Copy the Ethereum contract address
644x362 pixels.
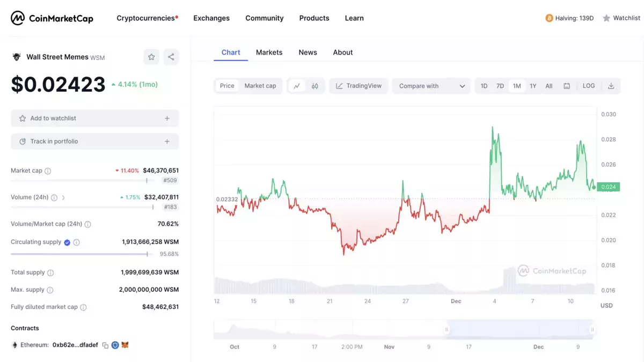pyautogui.click(x=105, y=345)
